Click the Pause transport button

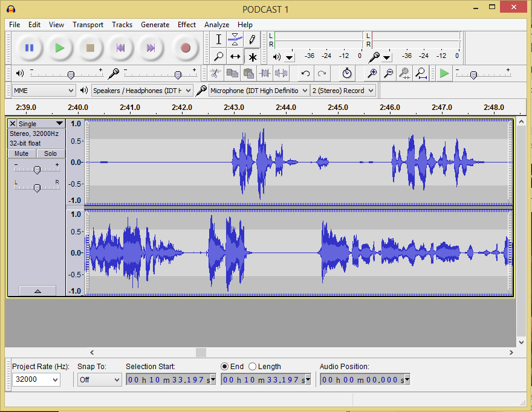[30, 48]
